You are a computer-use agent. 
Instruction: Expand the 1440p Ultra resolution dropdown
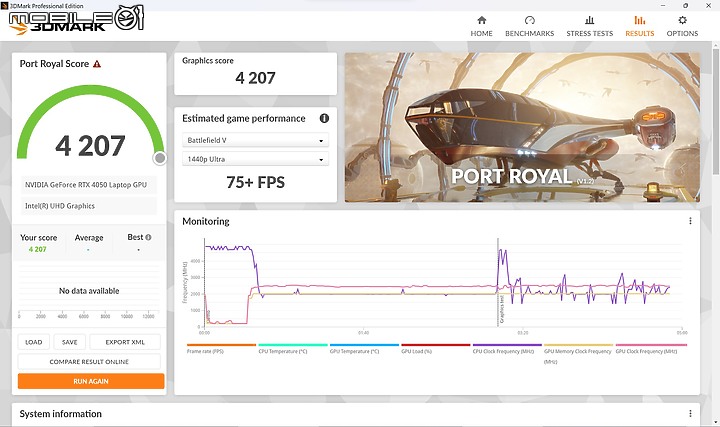pyautogui.click(x=255, y=159)
